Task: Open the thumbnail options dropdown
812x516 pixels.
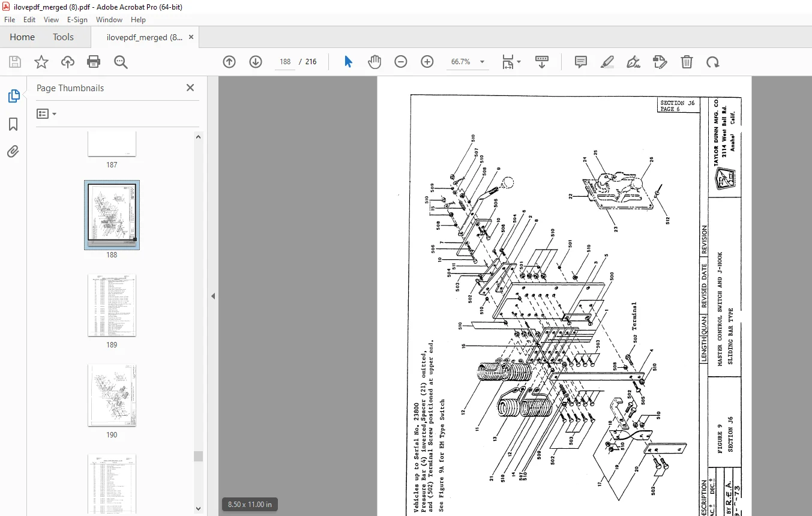Action: [x=46, y=113]
